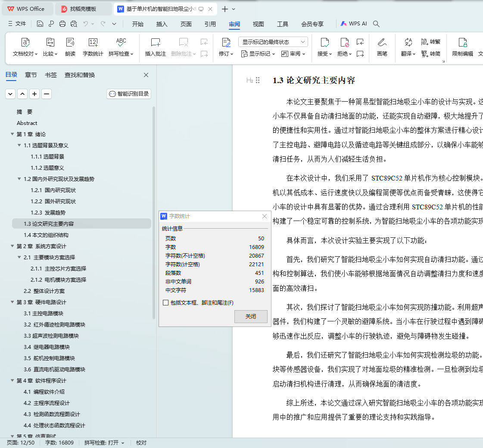Click 关闭 button in word count dialog
The width and height of the screenshot is (483, 448).
(251, 317)
